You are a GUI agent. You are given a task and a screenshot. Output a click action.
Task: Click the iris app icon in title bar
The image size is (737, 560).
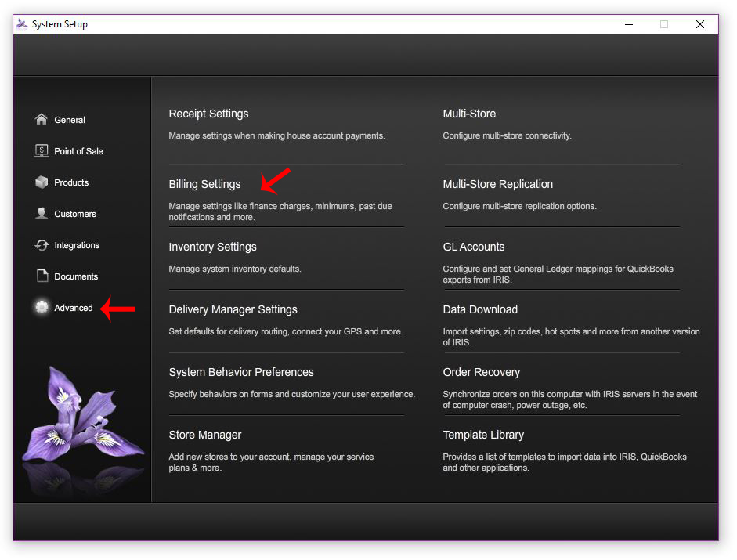[22, 24]
